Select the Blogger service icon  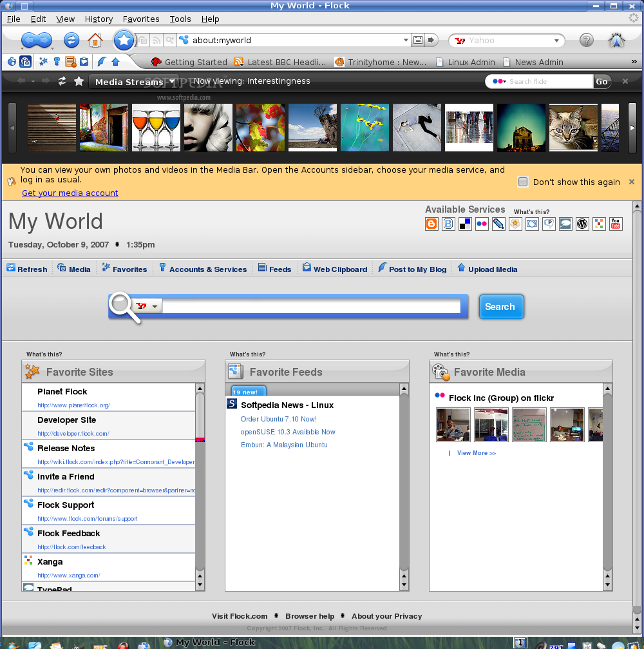pyautogui.click(x=431, y=224)
